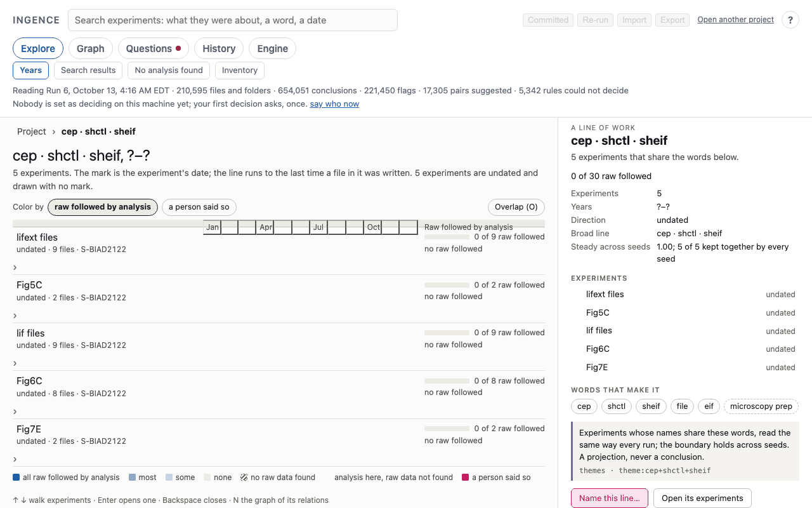Click the 'no raw data found' hatched swatch
Viewport: 812px width, 508px height.
[244, 478]
